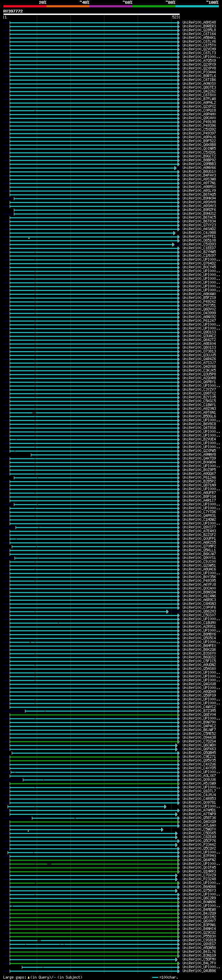Select hit label UniRef100_C9E271
This screenshot has height=980, width=222.
click(x=199, y=757)
